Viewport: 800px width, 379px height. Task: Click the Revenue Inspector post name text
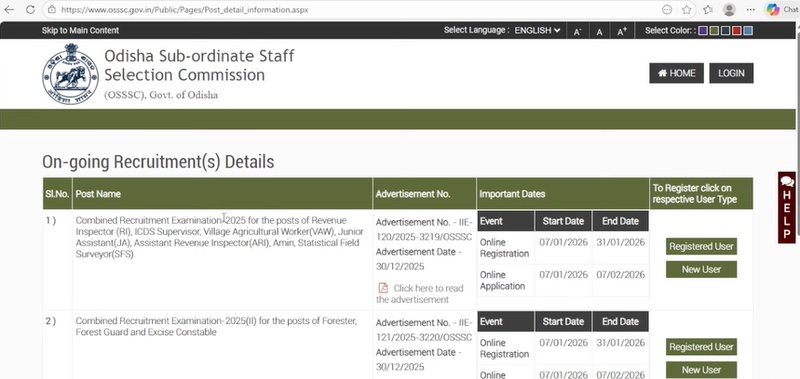click(219, 237)
